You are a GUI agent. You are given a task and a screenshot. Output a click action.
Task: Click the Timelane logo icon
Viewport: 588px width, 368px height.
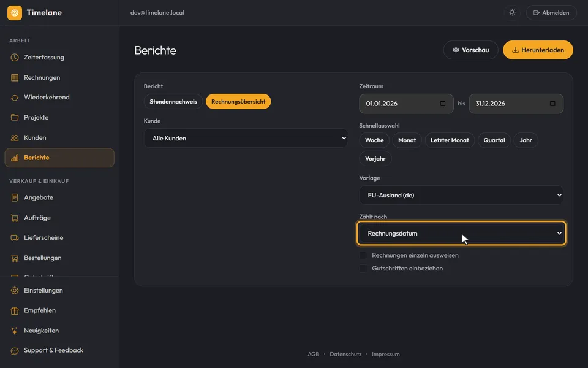[x=15, y=13]
